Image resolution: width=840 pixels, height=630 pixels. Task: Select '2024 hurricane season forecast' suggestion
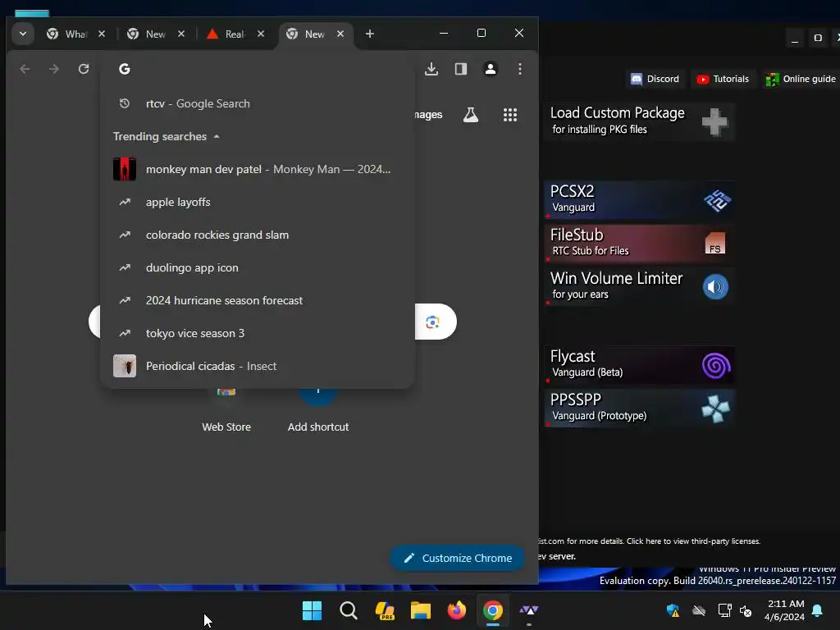coord(258,300)
